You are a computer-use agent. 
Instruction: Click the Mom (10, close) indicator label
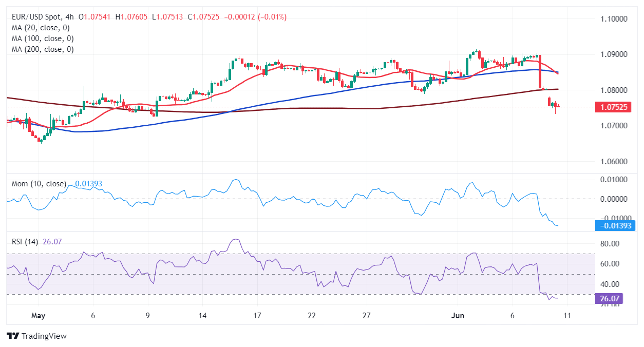tap(39, 184)
